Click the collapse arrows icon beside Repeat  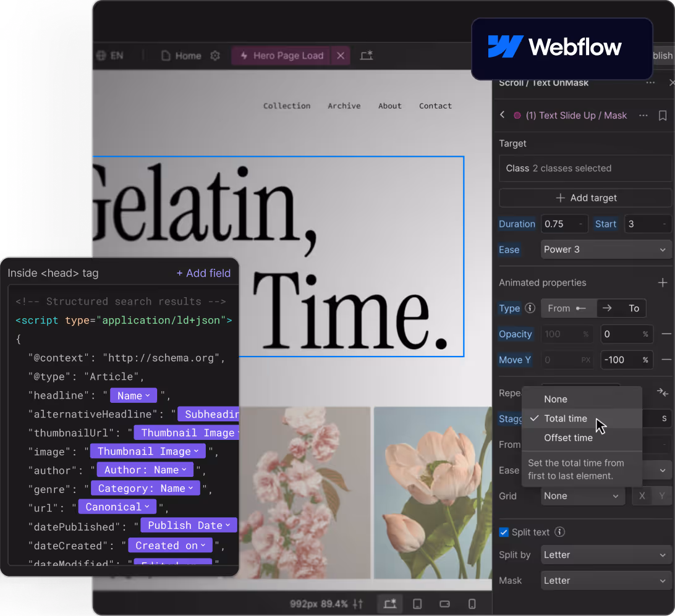(x=663, y=392)
